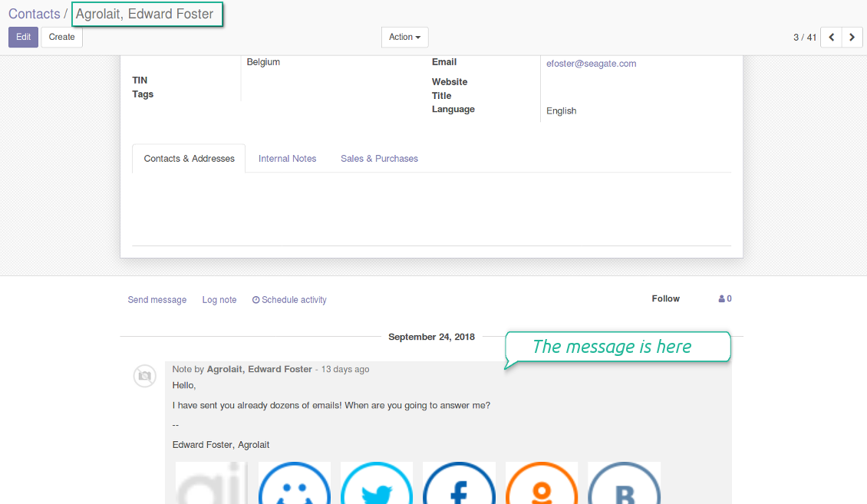
Task: Open the efoster@seagate.com email link
Action: (x=591, y=64)
